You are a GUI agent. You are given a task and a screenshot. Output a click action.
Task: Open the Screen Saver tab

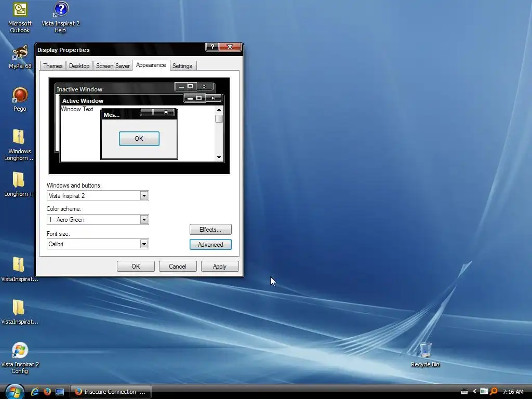113,66
